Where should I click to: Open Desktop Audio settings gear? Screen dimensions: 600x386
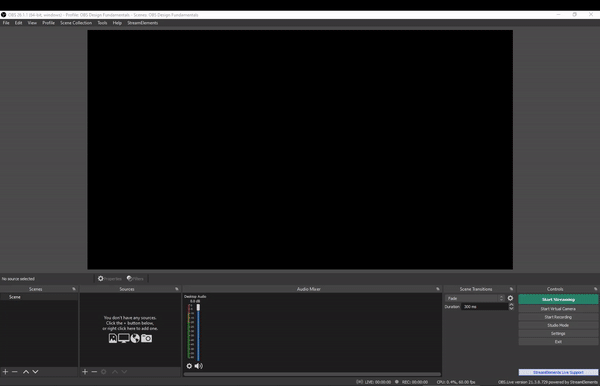pos(189,366)
